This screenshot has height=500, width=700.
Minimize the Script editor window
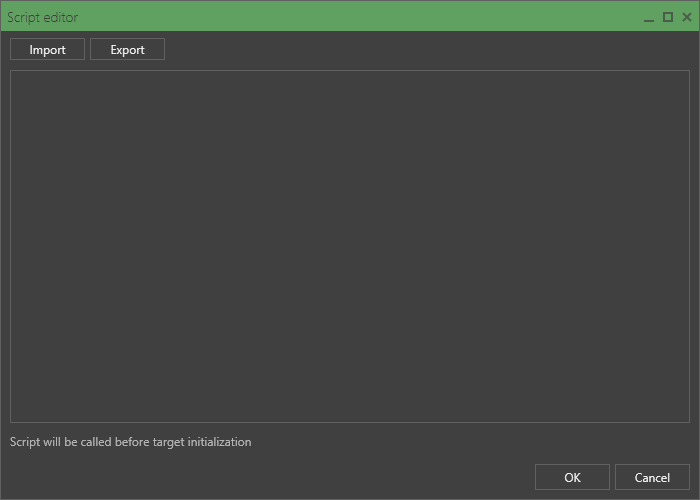649,17
